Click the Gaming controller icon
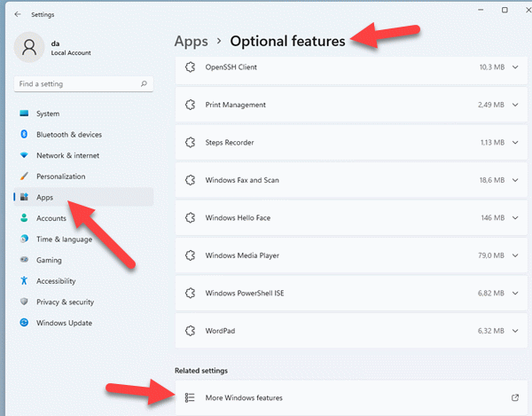This screenshot has height=416, width=532. point(24,260)
